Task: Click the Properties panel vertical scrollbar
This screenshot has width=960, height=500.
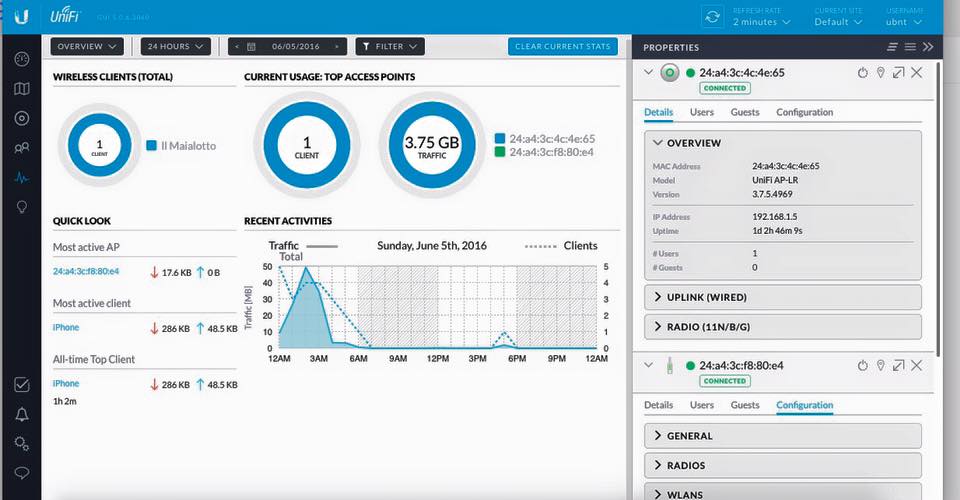Action: pos(939,208)
